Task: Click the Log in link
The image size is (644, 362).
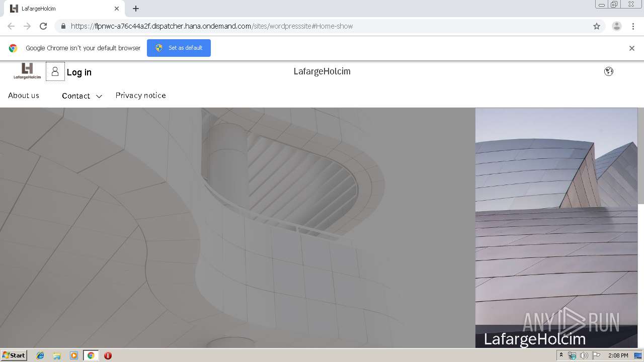Action: pyautogui.click(x=79, y=72)
